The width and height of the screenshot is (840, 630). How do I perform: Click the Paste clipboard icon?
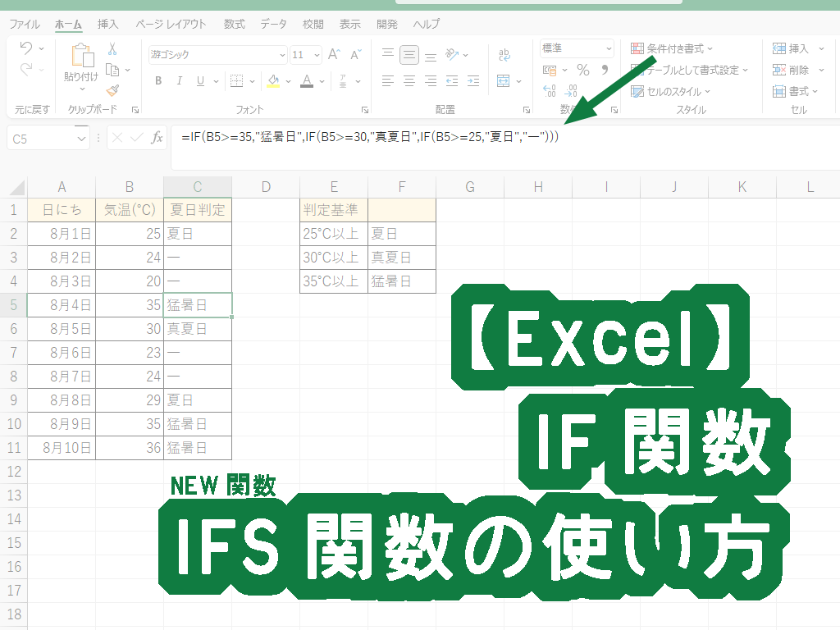click(82, 55)
